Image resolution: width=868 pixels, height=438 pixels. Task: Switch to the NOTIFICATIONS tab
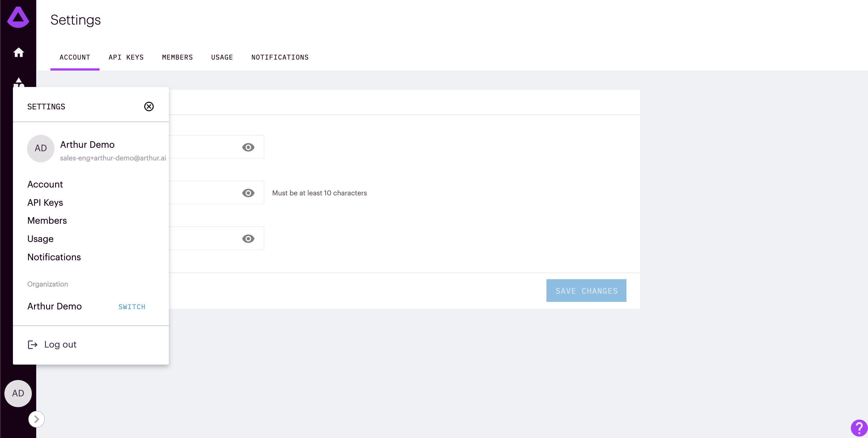coord(280,57)
